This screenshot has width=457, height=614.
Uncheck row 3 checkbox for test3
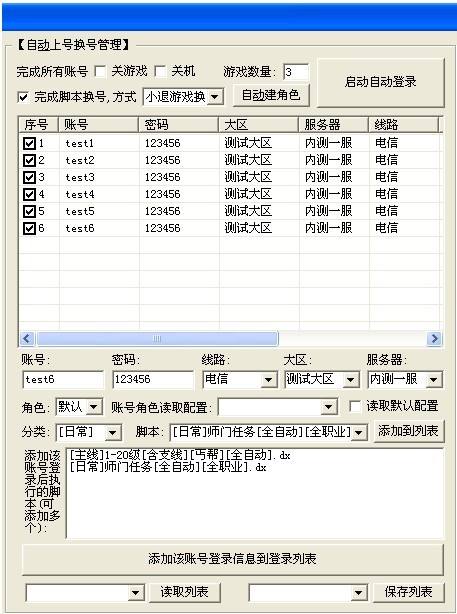click(x=29, y=177)
